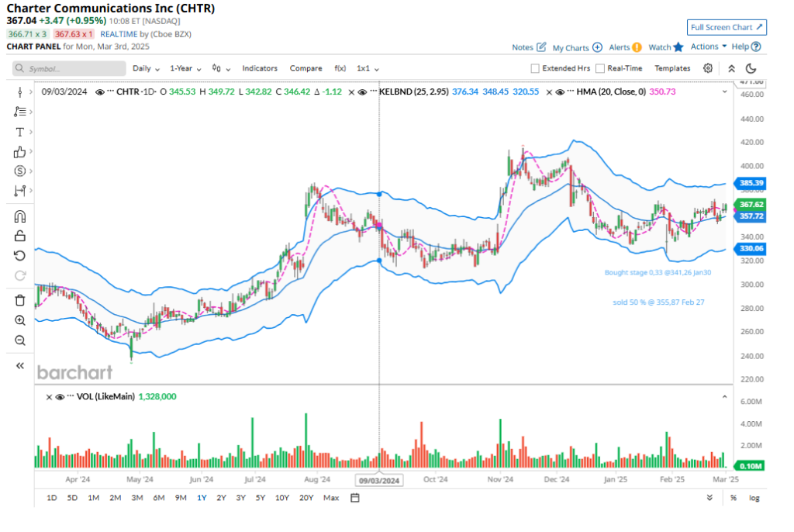794x532 pixels.
Task: Open the My Charts link
Action: (x=577, y=47)
